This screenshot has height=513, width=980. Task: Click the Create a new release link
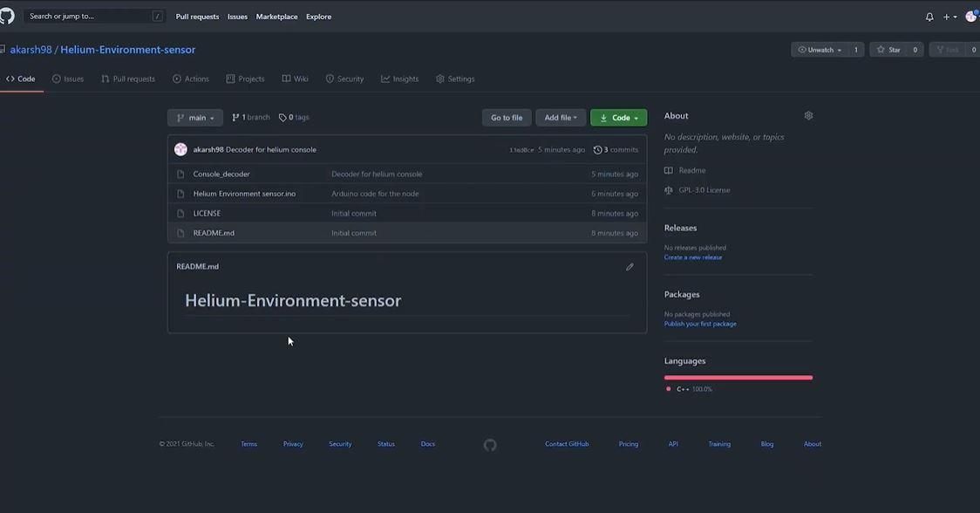[693, 257]
